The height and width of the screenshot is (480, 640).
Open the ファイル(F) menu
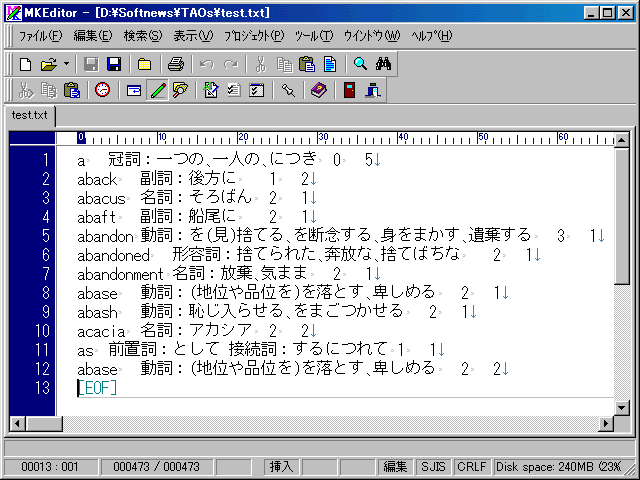point(40,36)
